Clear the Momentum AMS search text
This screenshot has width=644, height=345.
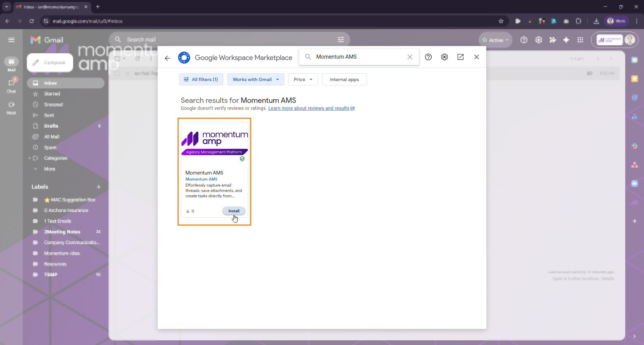tap(410, 57)
